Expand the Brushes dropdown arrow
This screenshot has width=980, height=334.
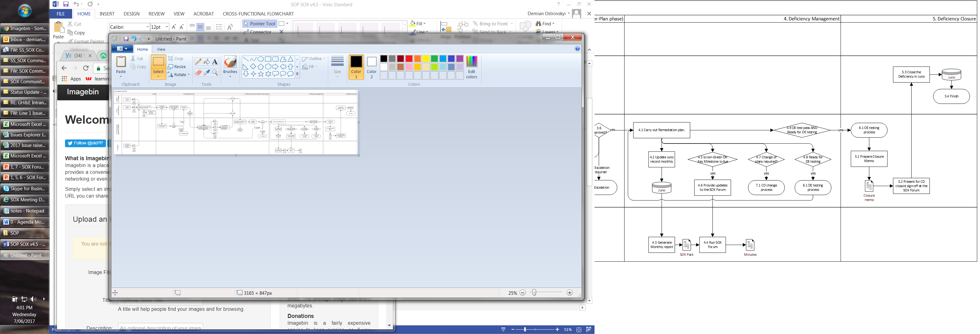click(230, 76)
